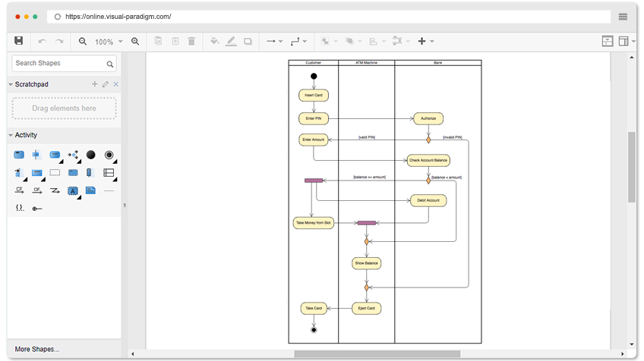Open the Insert plus dropdown
The height and width of the screenshot is (361, 644).
426,41
